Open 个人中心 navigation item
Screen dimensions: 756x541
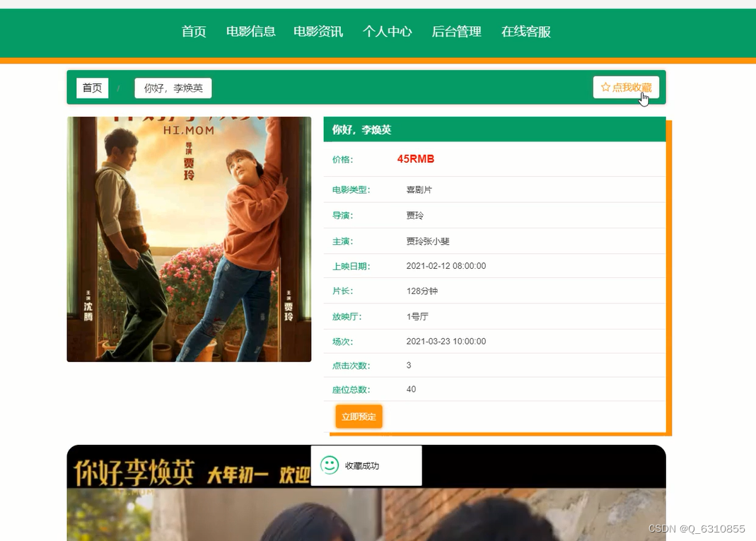(x=387, y=32)
